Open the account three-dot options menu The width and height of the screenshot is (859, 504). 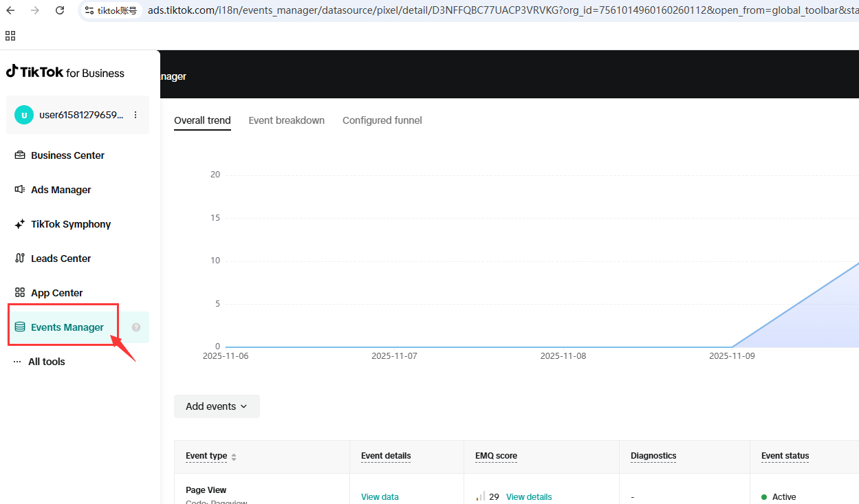pos(135,115)
